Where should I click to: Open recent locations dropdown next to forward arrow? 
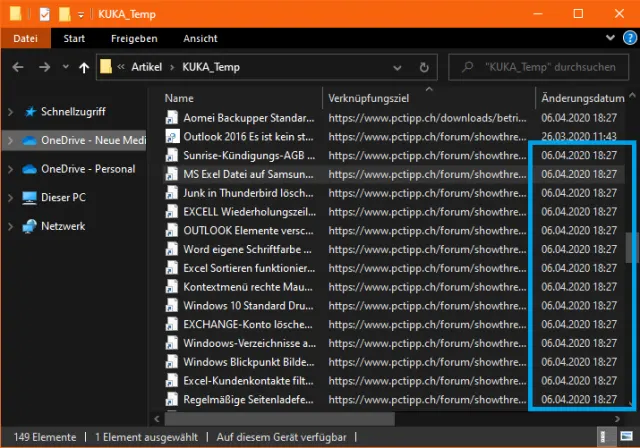(65, 68)
